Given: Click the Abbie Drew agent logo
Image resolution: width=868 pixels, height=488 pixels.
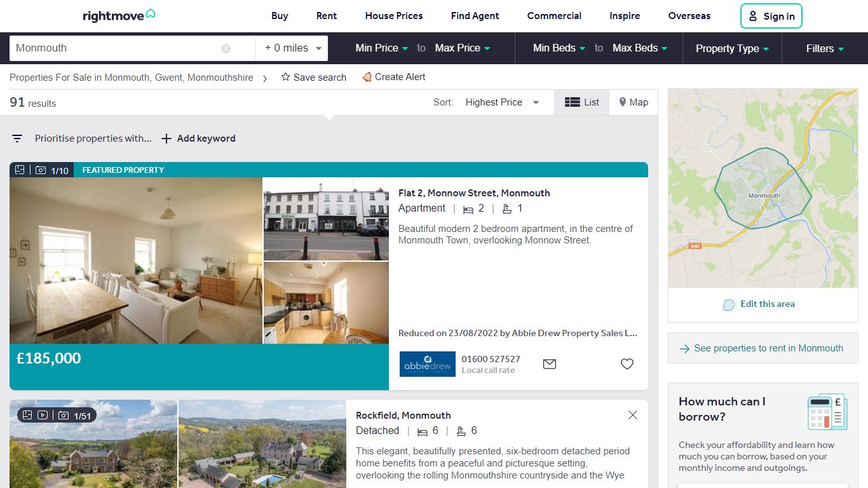Looking at the screenshot, I should 428,364.
